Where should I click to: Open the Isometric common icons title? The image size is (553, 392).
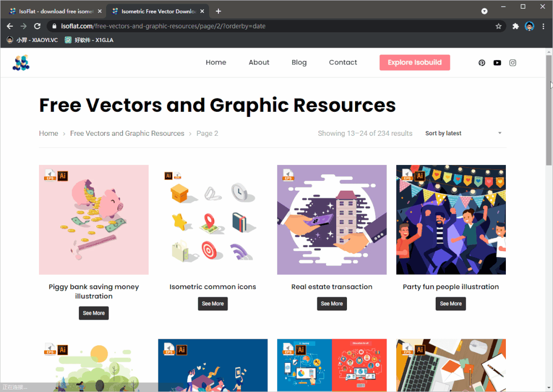pos(213,286)
